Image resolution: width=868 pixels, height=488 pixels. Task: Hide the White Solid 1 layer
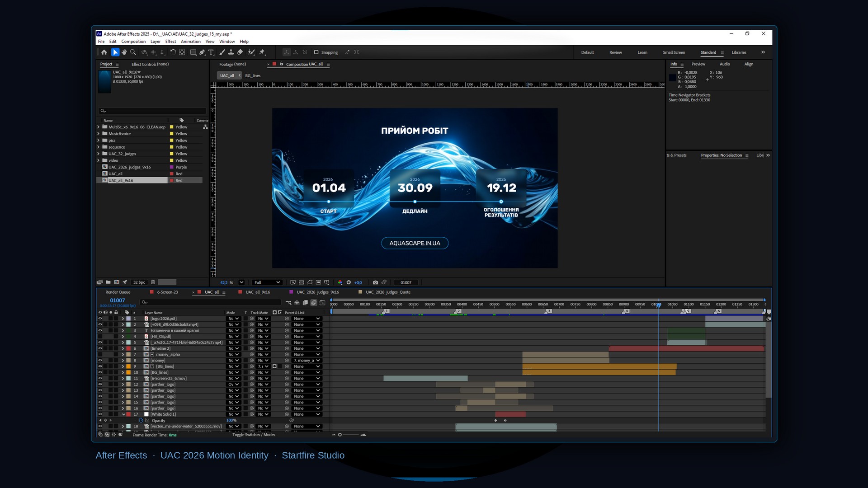click(100, 414)
